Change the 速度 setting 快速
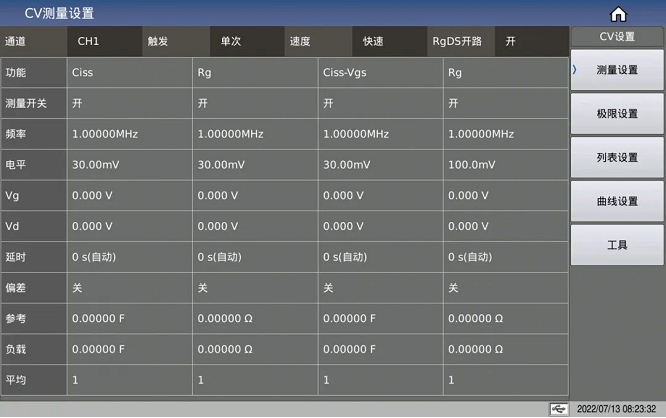The width and height of the screenshot is (666, 418). click(389, 41)
